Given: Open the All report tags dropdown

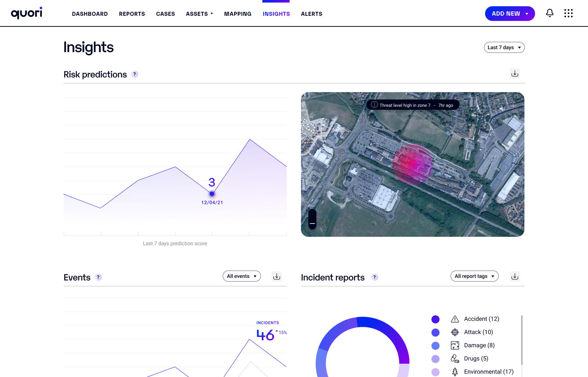Looking at the screenshot, I should (x=474, y=276).
